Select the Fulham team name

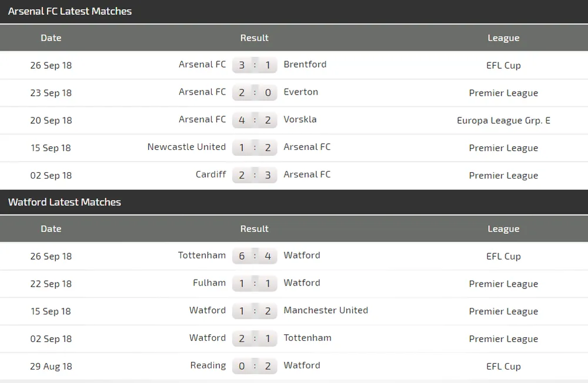pyautogui.click(x=209, y=283)
